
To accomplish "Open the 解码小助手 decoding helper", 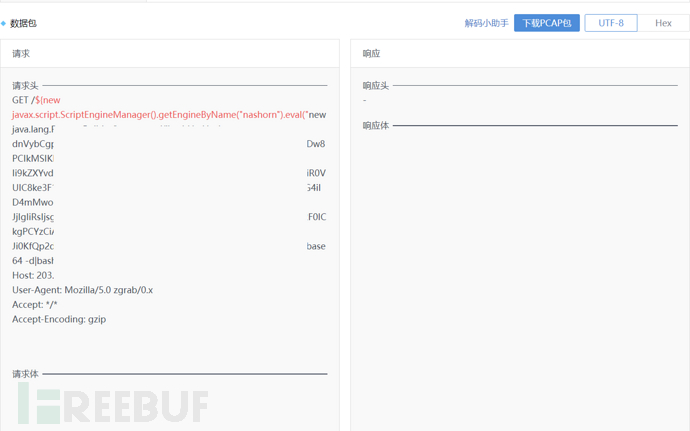I will point(486,23).
